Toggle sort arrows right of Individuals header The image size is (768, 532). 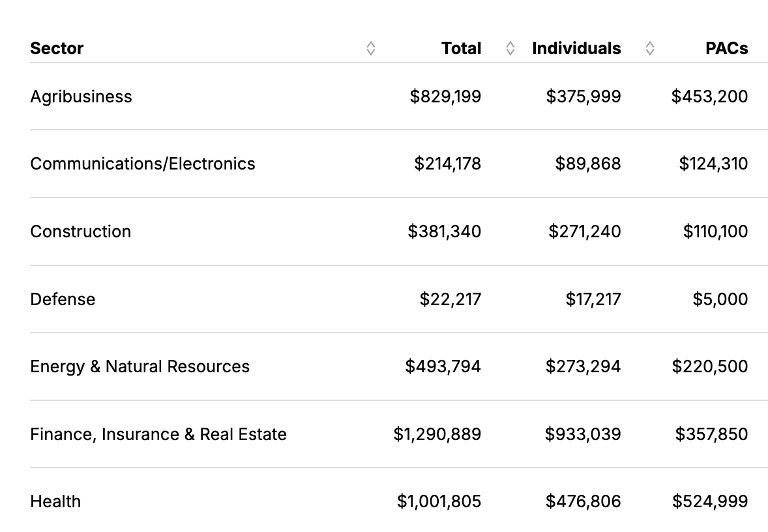[x=649, y=48]
